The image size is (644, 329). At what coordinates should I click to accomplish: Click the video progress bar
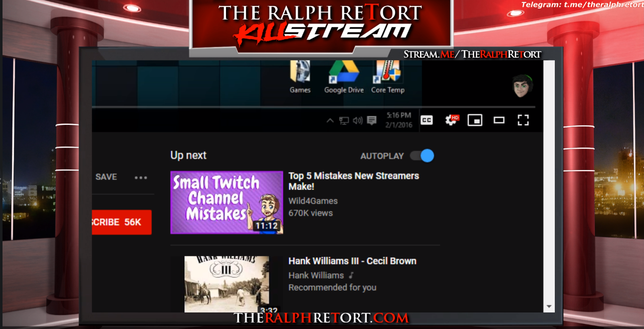(x=314, y=107)
